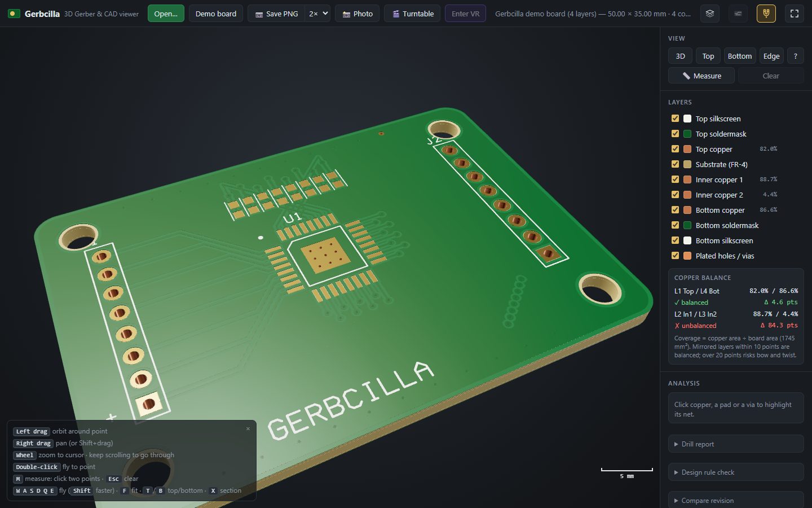Click the Bottom silkscreen white swatch

tap(687, 240)
